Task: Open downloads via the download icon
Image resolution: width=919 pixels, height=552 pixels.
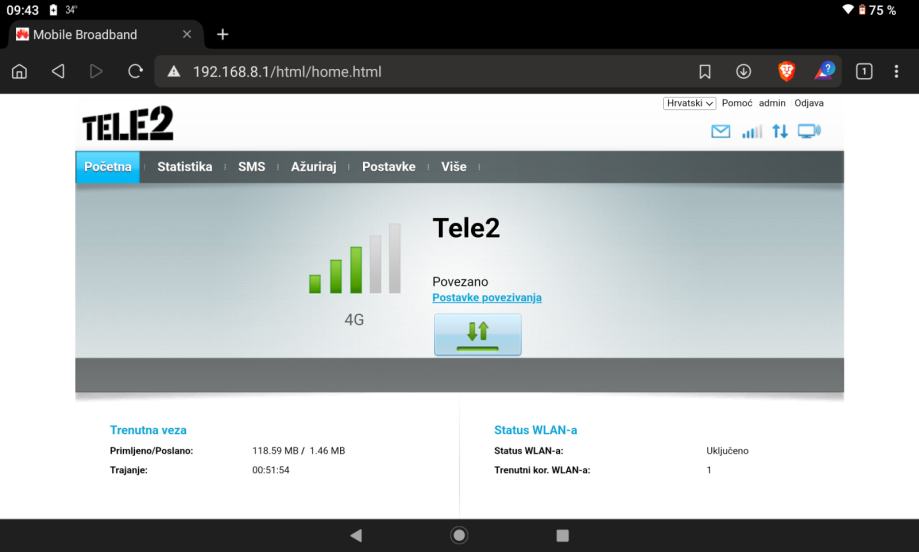Action: pyautogui.click(x=743, y=71)
